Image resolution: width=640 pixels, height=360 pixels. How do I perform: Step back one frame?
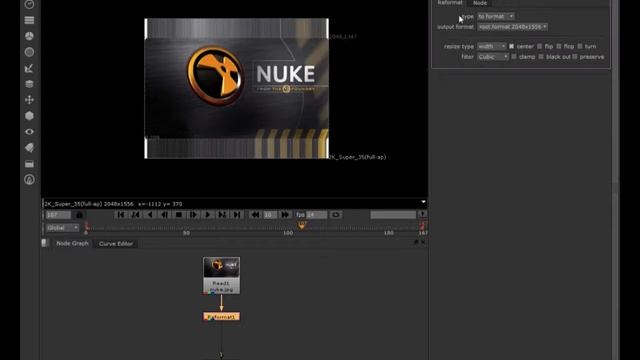click(164, 215)
